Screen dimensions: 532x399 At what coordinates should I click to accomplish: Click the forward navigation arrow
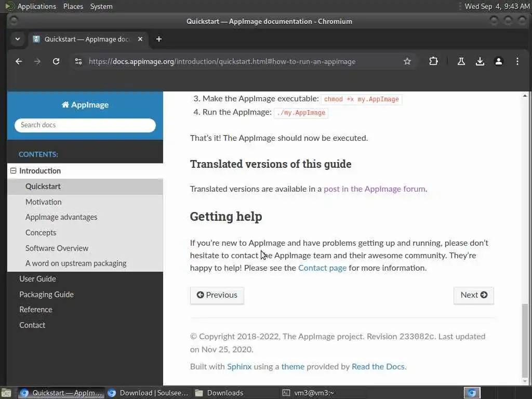(37, 61)
